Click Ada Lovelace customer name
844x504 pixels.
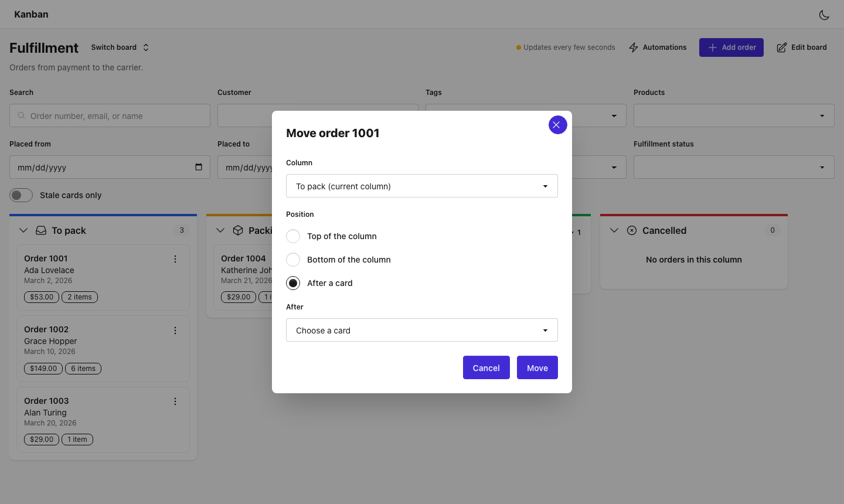coord(49,270)
